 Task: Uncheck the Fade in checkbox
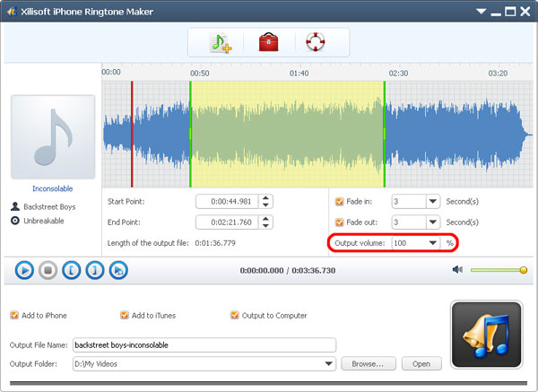tap(339, 202)
